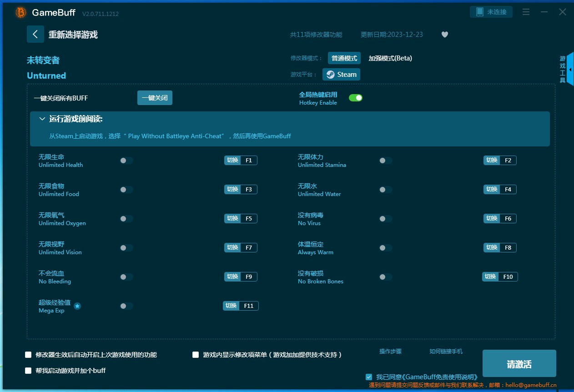574x392 pixels.
Task: Click the 一键关闭 close-all button
Action: [x=155, y=98]
